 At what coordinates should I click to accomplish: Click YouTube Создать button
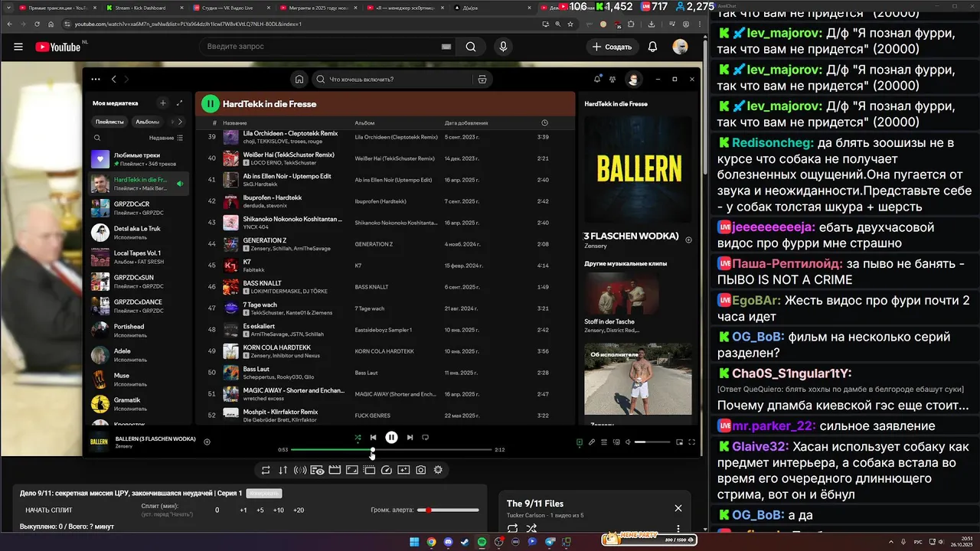tap(612, 47)
